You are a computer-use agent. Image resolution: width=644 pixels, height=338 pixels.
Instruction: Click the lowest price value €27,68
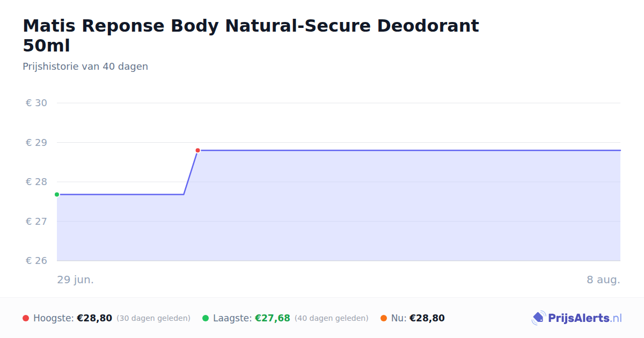(x=273, y=318)
